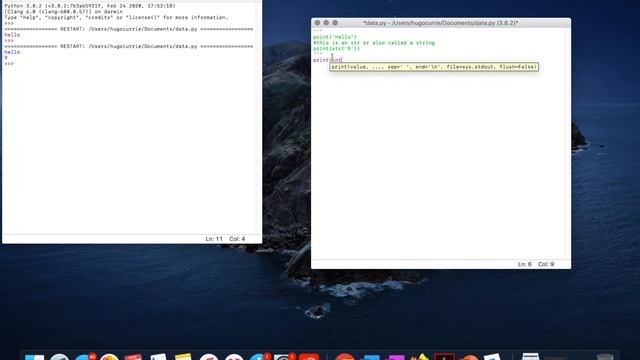Click 'Ln: 11' in the Shell status bar
Viewport: 640px width, 360px height.
[214, 239]
